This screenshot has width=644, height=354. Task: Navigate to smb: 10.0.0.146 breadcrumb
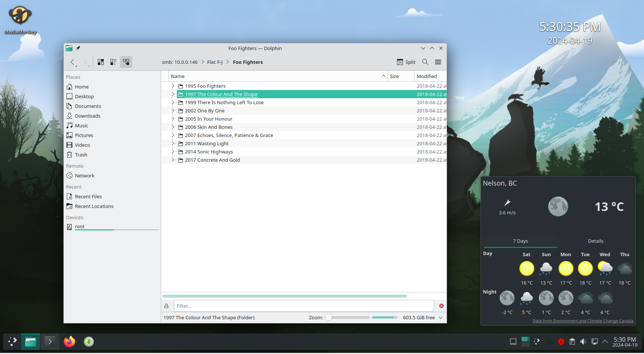point(180,62)
